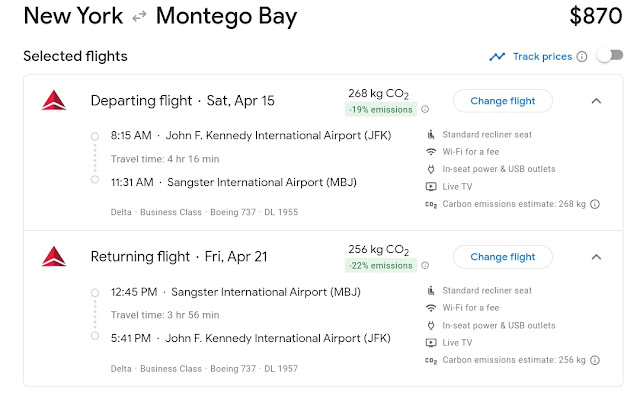The height and width of the screenshot is (402, 640).
Task: Change the departing flight
Action: (502, 101)
